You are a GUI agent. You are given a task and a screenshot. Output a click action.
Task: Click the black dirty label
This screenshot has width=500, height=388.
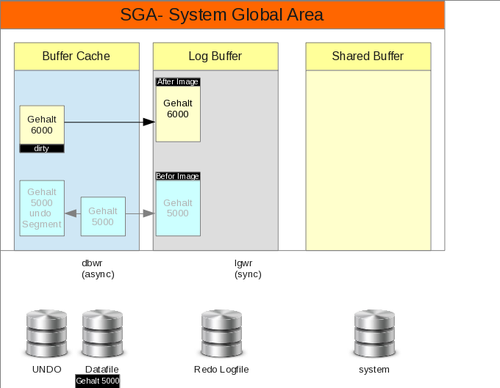click(42, 149)
